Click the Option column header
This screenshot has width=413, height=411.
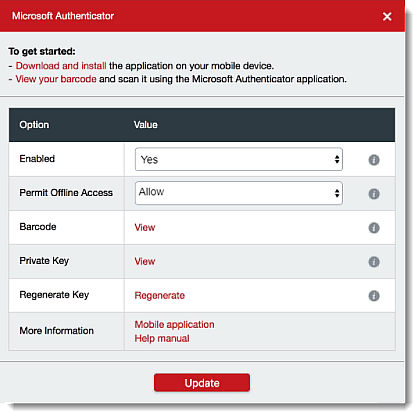tap(34, 125)
